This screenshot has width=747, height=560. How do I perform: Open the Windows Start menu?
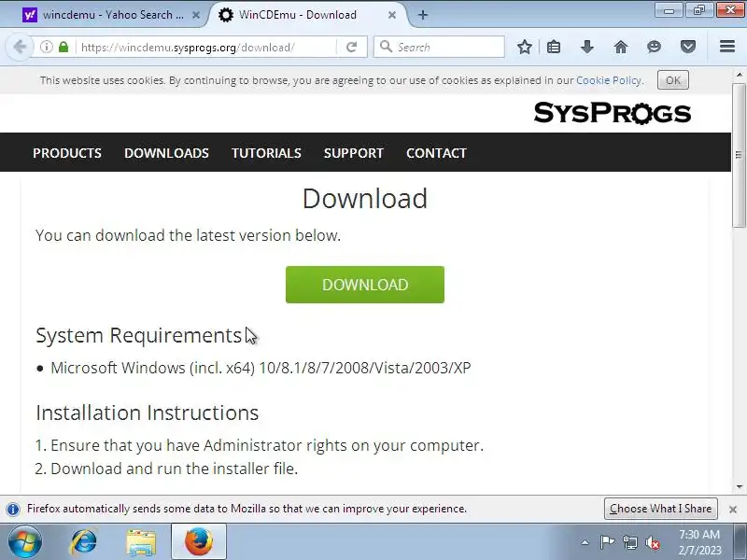tap(24, 542)
